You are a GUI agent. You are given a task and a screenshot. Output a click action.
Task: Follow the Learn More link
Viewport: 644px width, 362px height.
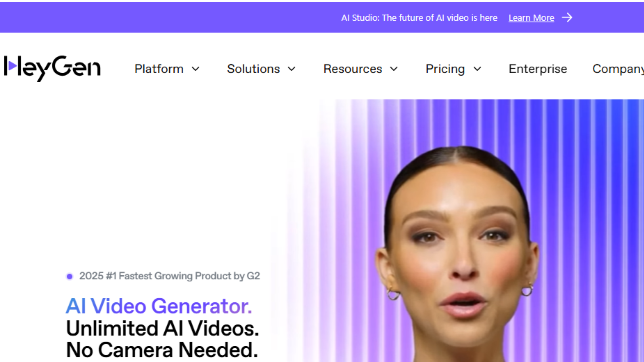531,18
